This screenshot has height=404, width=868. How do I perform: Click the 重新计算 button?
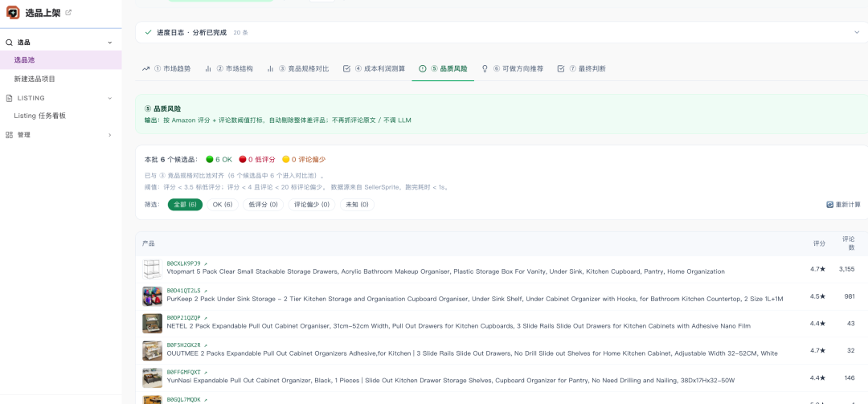click(844, 204)
